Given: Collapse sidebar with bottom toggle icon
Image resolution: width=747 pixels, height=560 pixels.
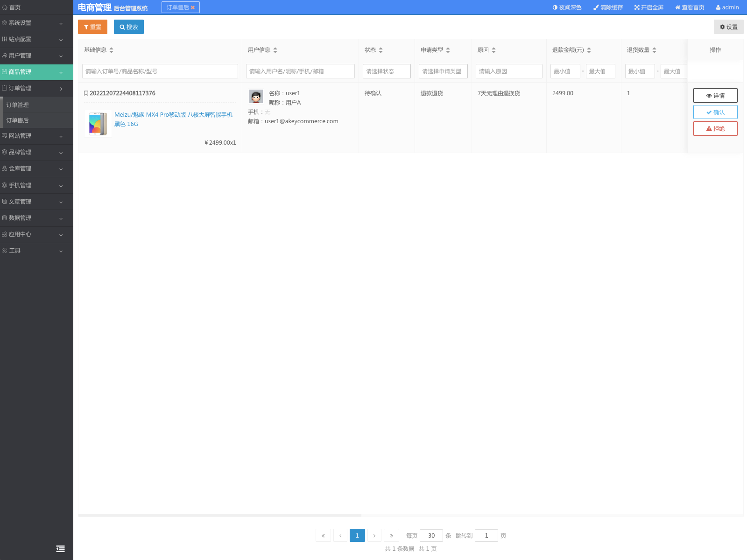Looking at the screenshot, I should [60, 549].
